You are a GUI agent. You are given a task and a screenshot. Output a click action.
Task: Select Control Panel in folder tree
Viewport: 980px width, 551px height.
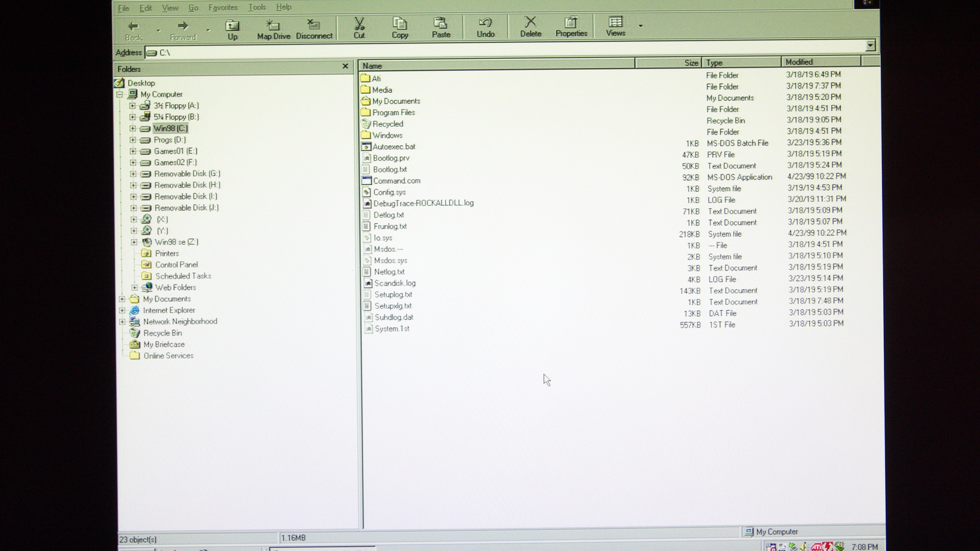[x=176, y=264]
